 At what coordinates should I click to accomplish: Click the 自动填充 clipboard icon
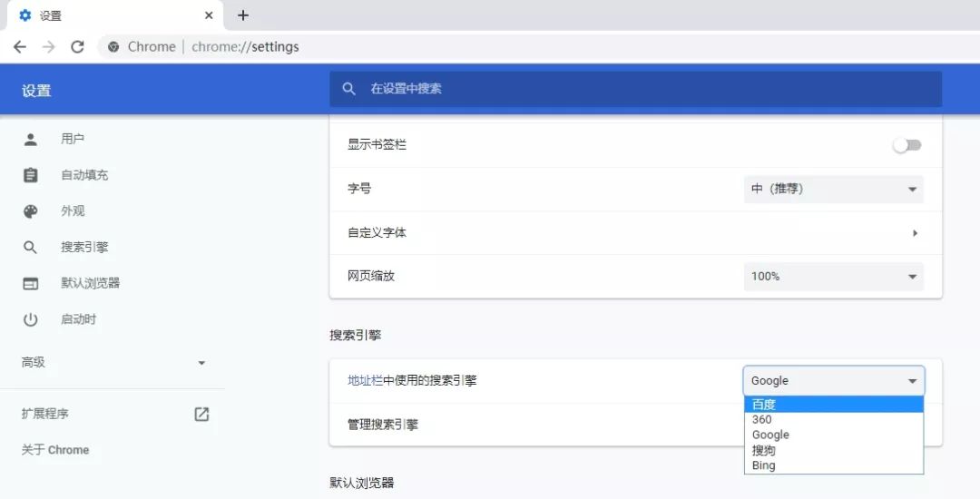pyautogui.click(x=31, y=175)
